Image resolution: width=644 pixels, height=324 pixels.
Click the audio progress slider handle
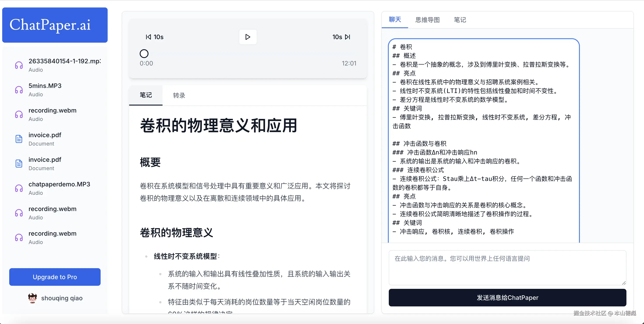[144, 54]
